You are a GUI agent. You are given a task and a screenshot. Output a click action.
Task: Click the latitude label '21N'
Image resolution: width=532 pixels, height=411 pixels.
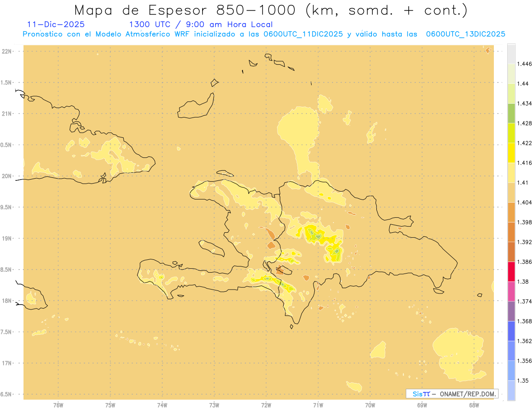(7, 114)
